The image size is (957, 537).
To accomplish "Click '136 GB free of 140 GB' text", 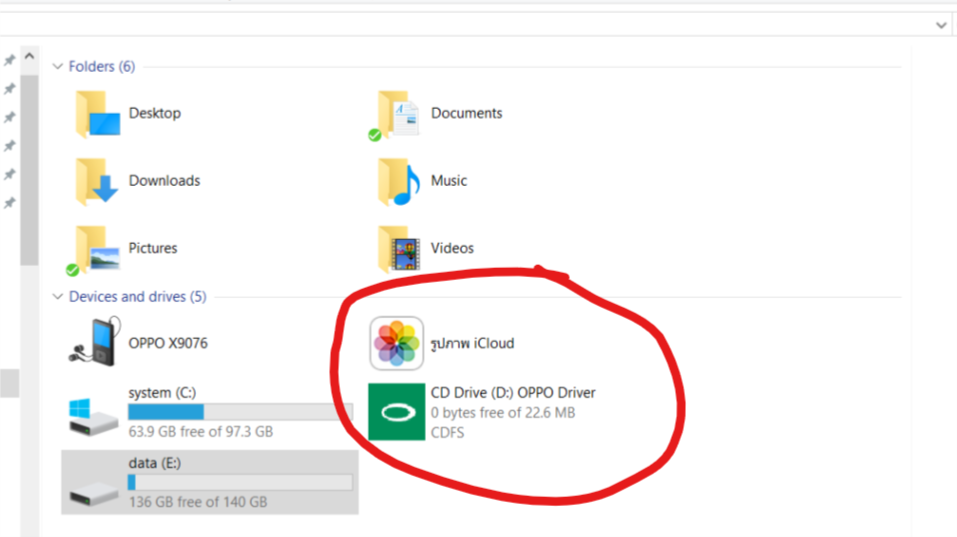I will [x=198, y=502].
